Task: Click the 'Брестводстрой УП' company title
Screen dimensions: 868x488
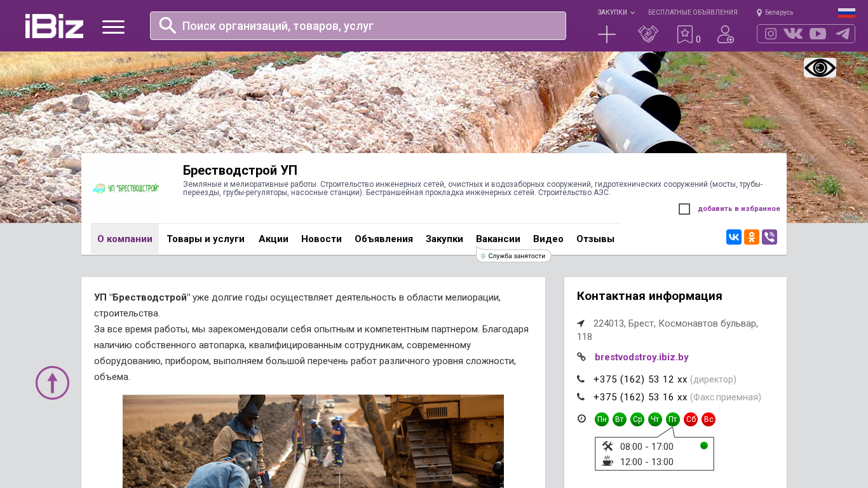Action: [240, 170]
